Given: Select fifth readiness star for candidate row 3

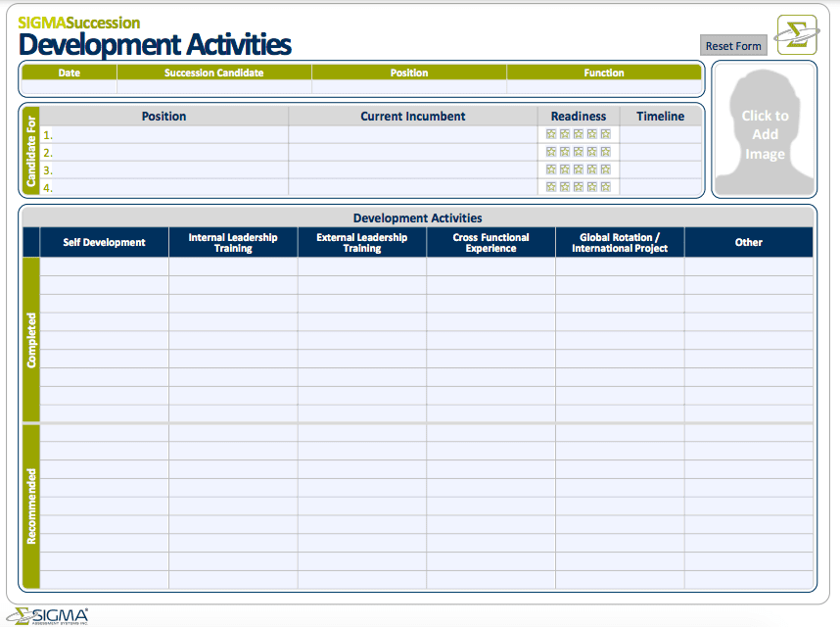Looking at the screenshot, I should click(606, 169).
